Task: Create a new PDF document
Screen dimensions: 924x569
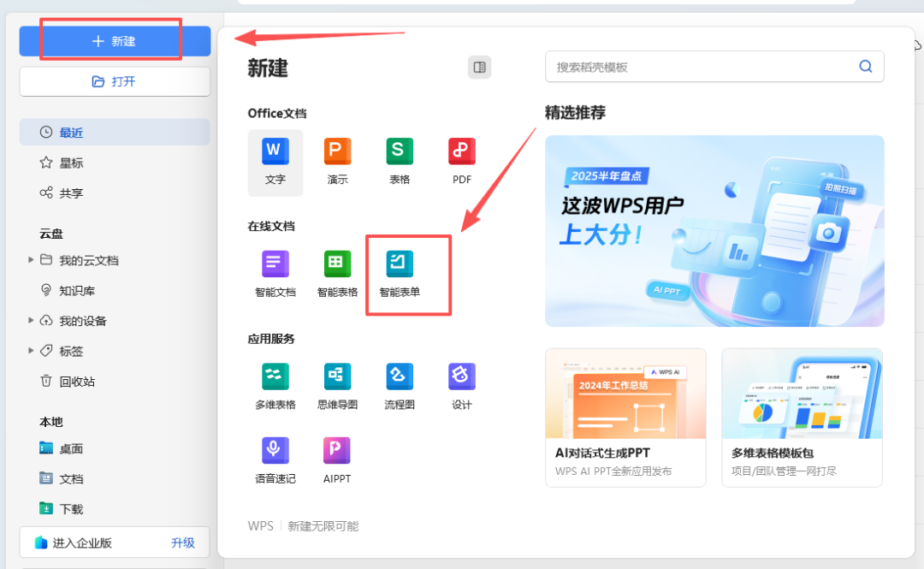Action: pyautogui.click(x=461, y=158)
